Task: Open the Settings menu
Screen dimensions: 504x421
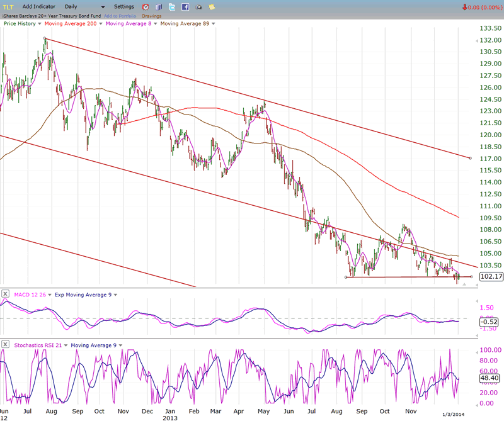Action: (x=123, y=6)
